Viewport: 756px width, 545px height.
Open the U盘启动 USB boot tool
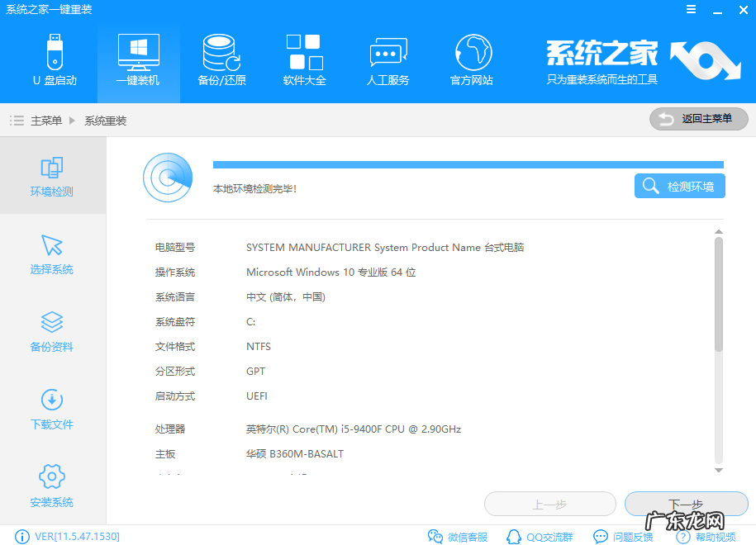coord(55,59)
